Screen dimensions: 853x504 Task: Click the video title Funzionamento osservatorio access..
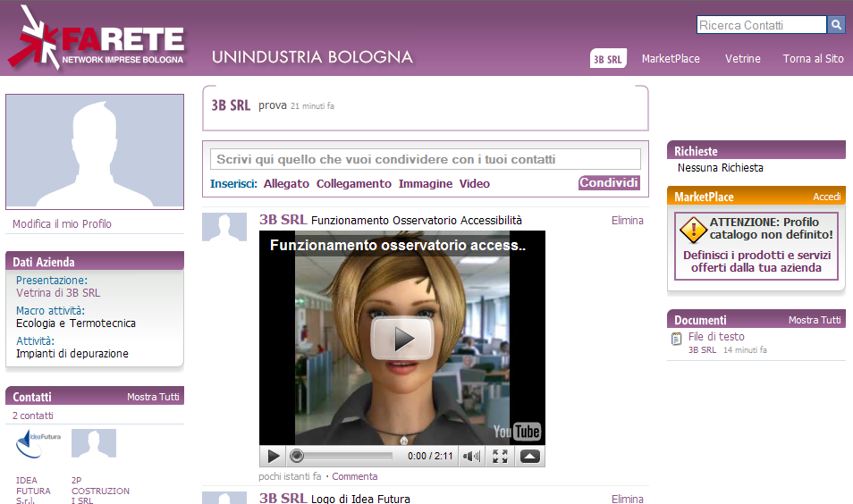coord(398,245)
